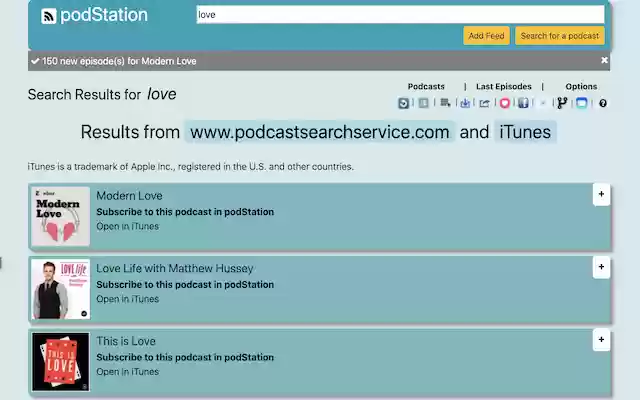Open the help question mark icon
This screenshot has height=400, width=640.
point(603,103)
